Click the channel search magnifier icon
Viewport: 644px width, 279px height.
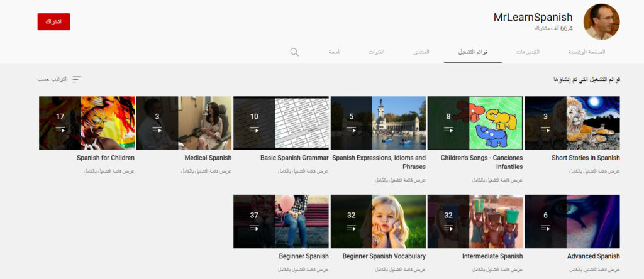tap(294, 52)
